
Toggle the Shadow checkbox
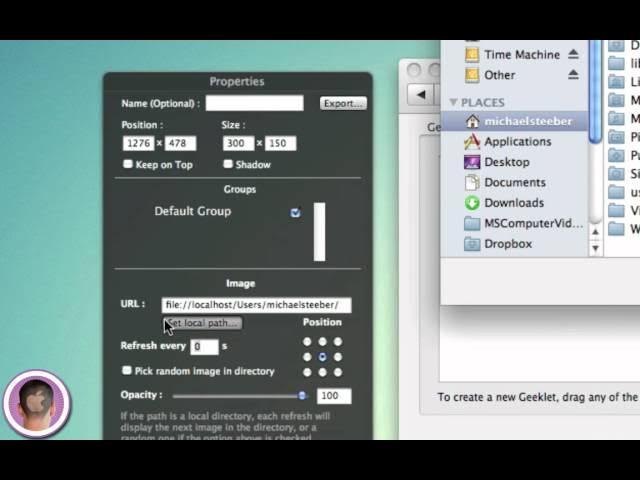pyautogui.click(x=228, y=164)
